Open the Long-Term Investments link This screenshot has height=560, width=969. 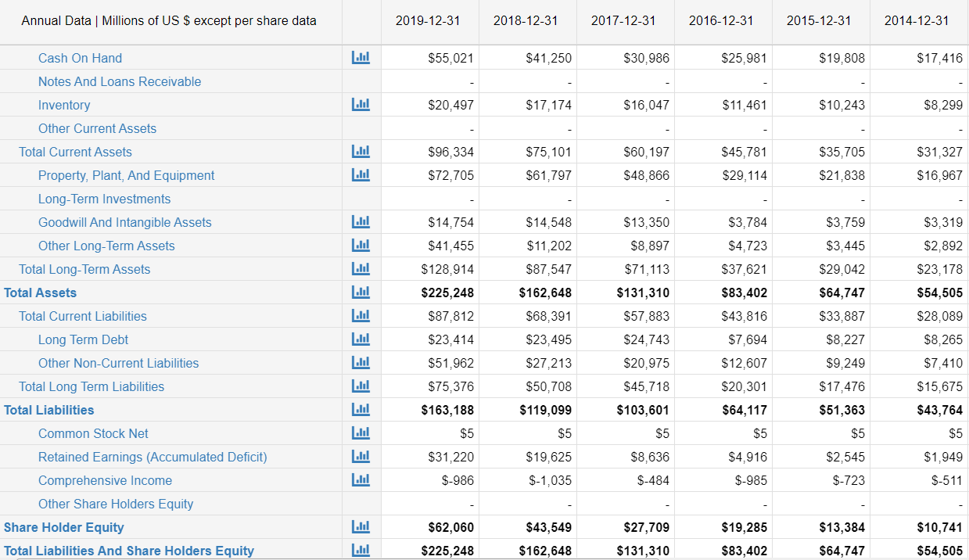pos(104,199)
